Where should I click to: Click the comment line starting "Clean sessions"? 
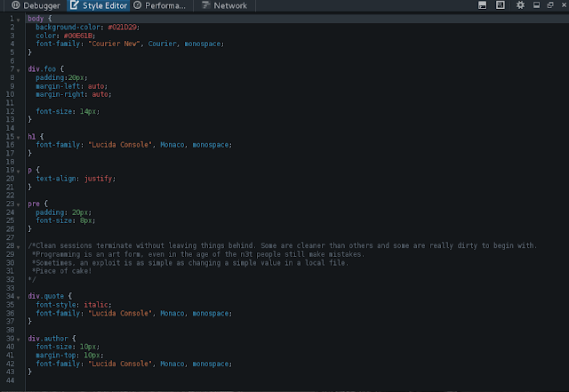point(283,245)
